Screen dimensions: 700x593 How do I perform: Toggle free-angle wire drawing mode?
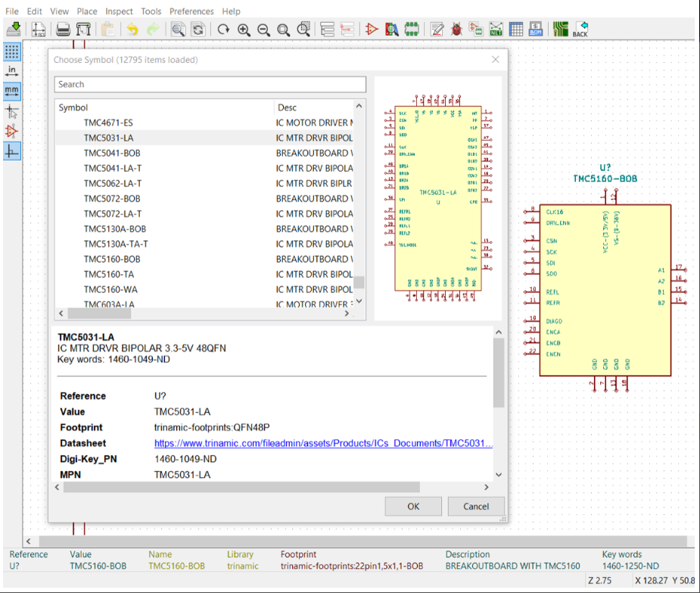point(11,152)
